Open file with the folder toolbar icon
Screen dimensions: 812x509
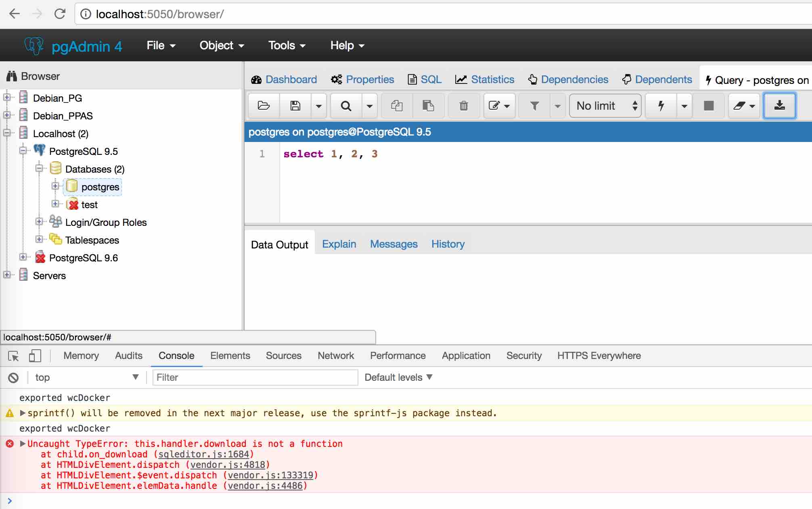coord(264,106)
